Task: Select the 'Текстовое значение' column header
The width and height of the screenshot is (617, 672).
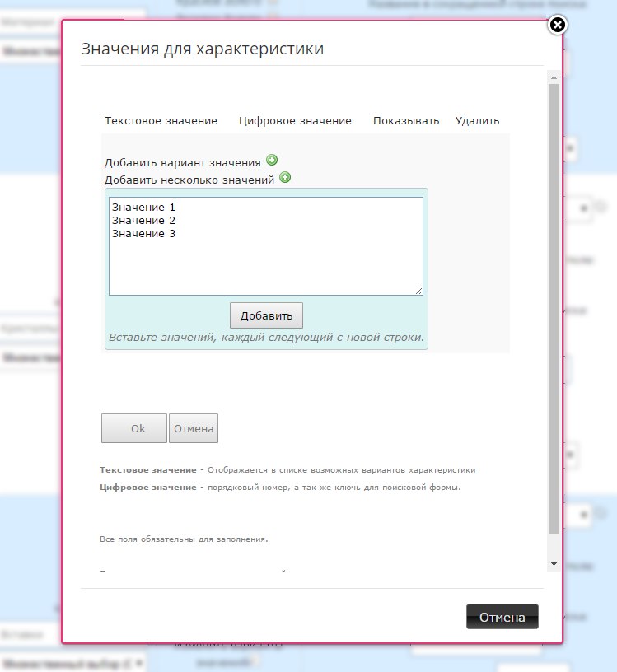Action: (161, 120)
